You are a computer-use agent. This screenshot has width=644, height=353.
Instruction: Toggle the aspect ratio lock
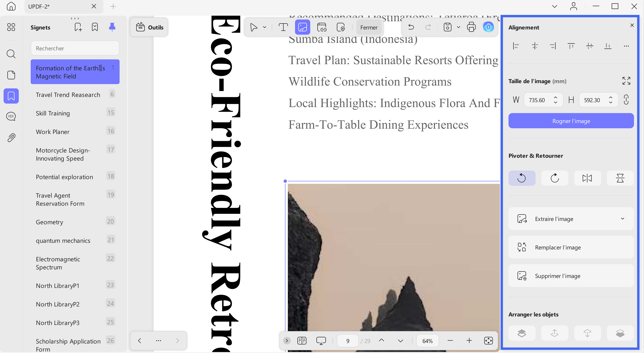click(x=626, y=100)
